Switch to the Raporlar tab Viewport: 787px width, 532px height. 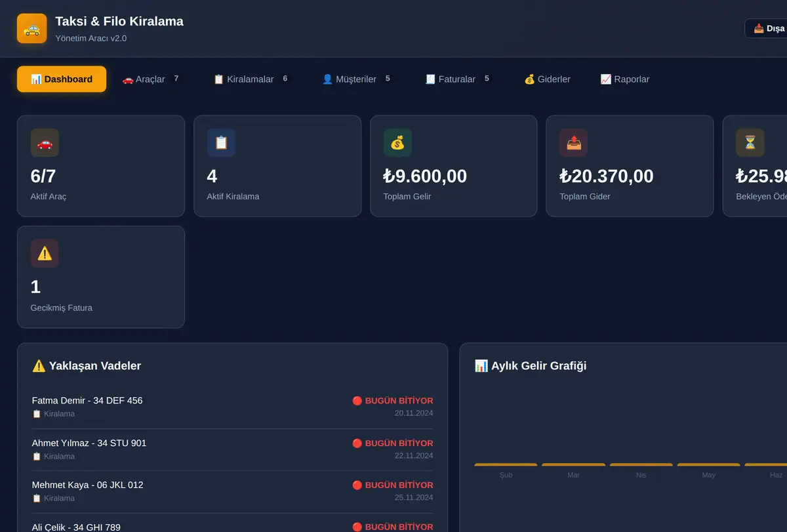pos(625,79)
